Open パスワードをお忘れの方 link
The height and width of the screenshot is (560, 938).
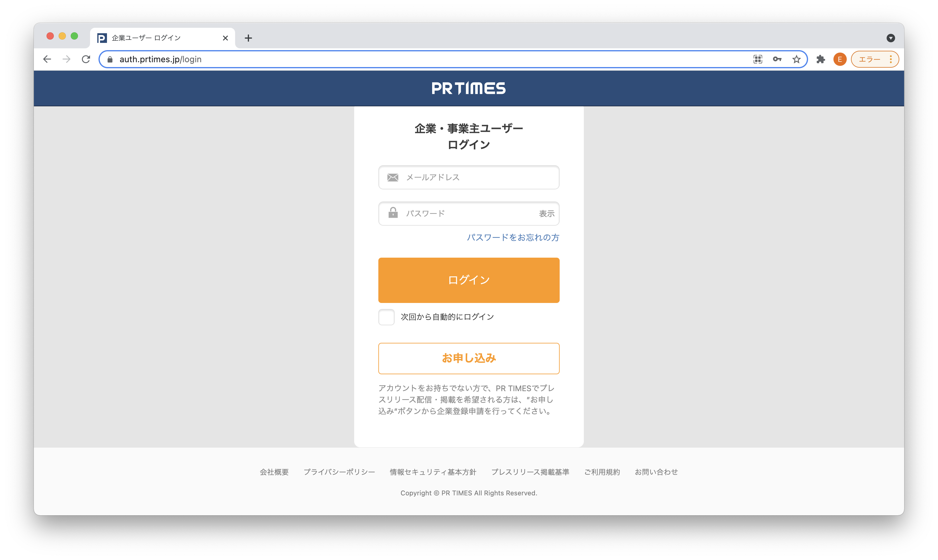coord(513,237)
